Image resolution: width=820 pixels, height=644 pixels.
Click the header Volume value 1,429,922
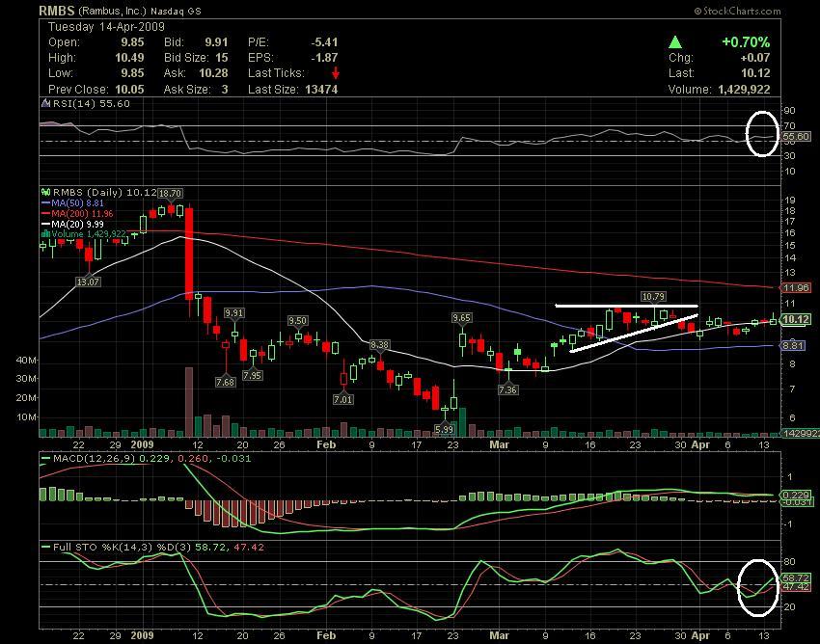pos(744,89)
